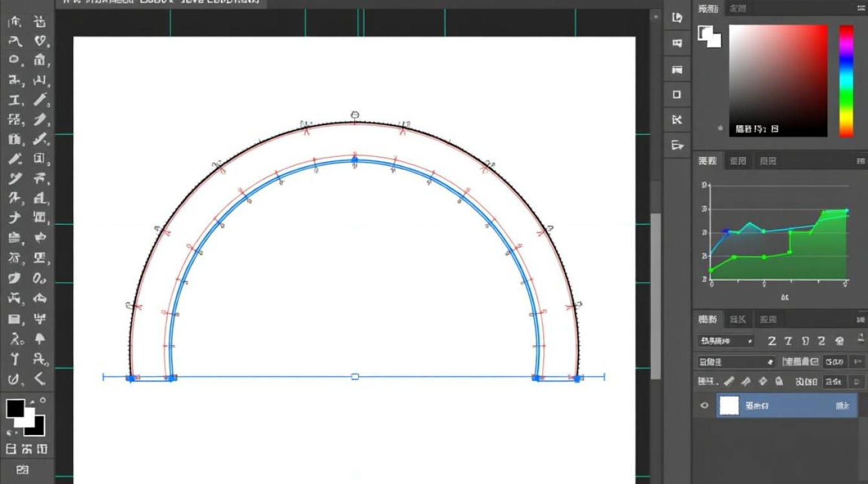The image size is (868, 484).
Task: Open the color panel menu button
Action: (860, 8)
